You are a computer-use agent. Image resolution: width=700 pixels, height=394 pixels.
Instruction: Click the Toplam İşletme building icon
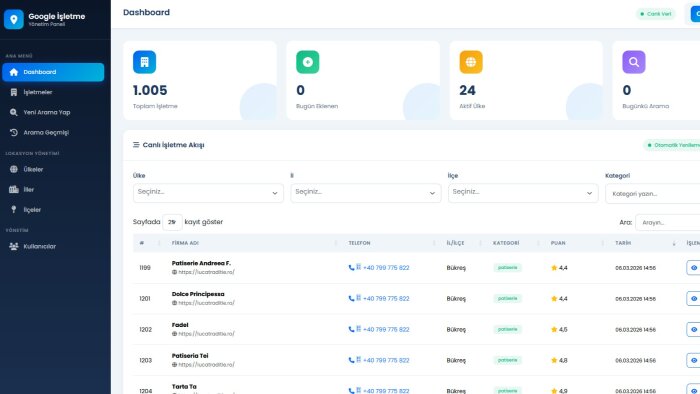pos(144,62)
